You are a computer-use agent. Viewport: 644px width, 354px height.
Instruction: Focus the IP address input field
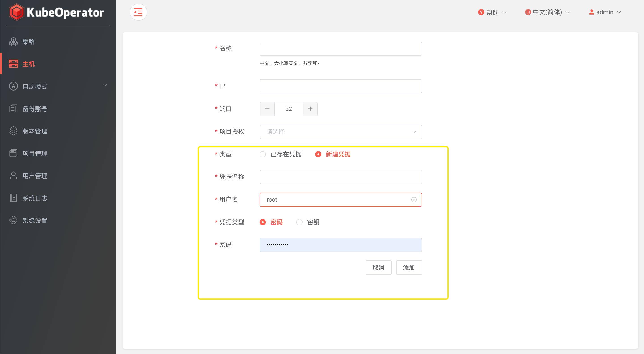pyautogui.click(x=341, y=86)
